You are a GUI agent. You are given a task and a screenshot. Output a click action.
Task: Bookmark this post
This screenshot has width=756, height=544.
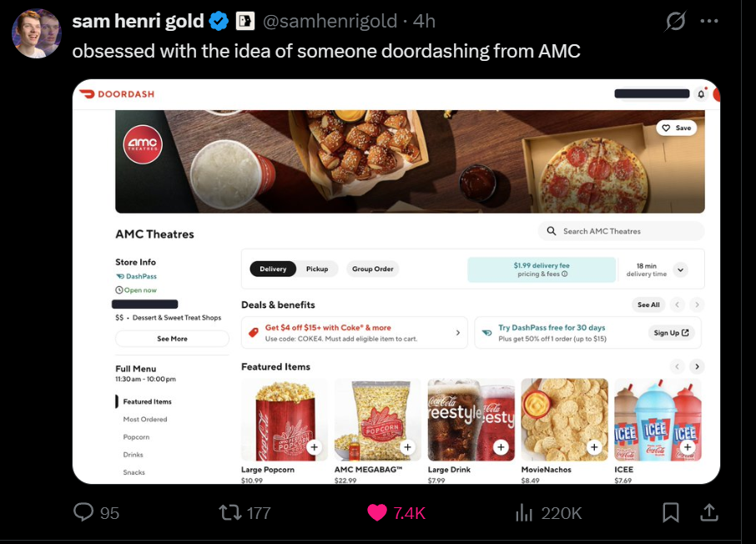671,512
